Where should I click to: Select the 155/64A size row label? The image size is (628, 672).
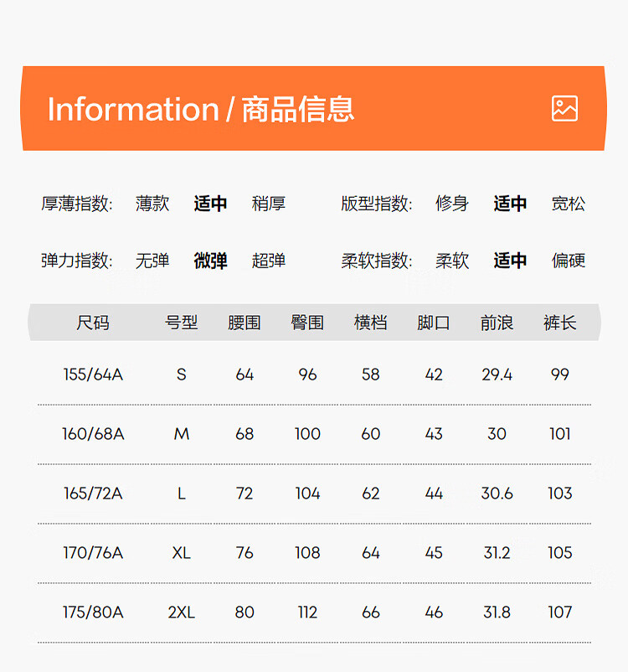click(93, 375)
